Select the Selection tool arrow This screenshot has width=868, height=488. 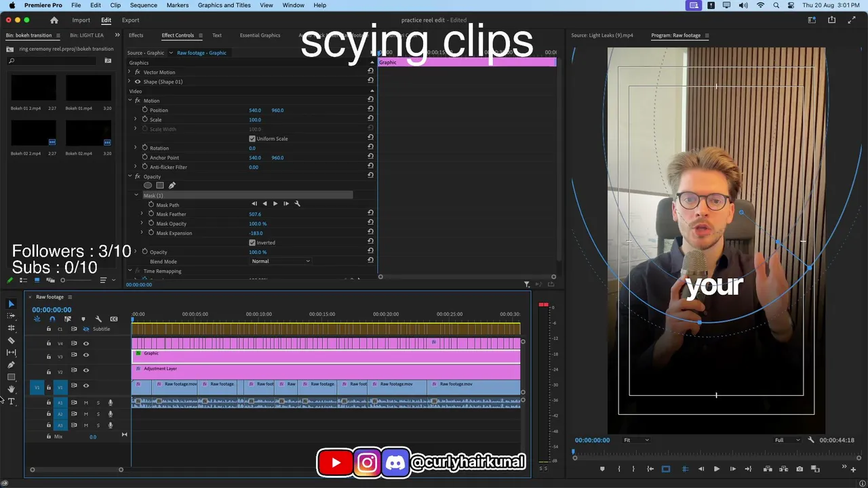click(11, 304)
